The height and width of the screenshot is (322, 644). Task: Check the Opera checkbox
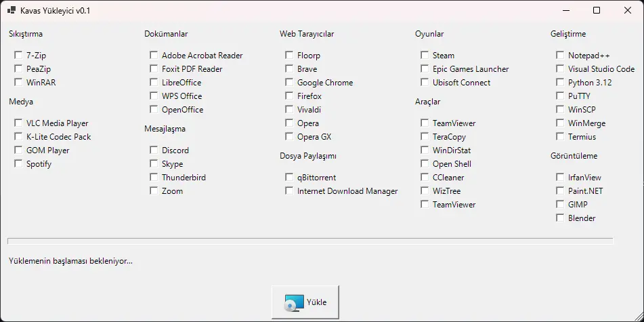(289, 123)
